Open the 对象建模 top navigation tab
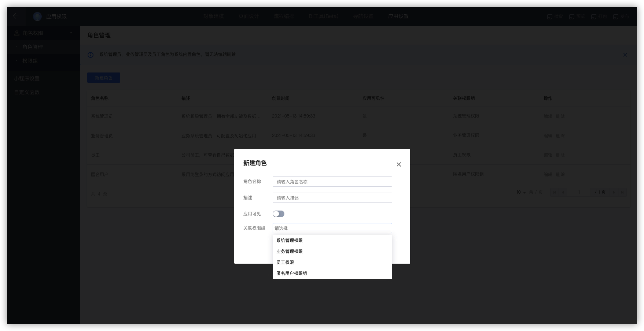644x331 pixels. point(213,16)
